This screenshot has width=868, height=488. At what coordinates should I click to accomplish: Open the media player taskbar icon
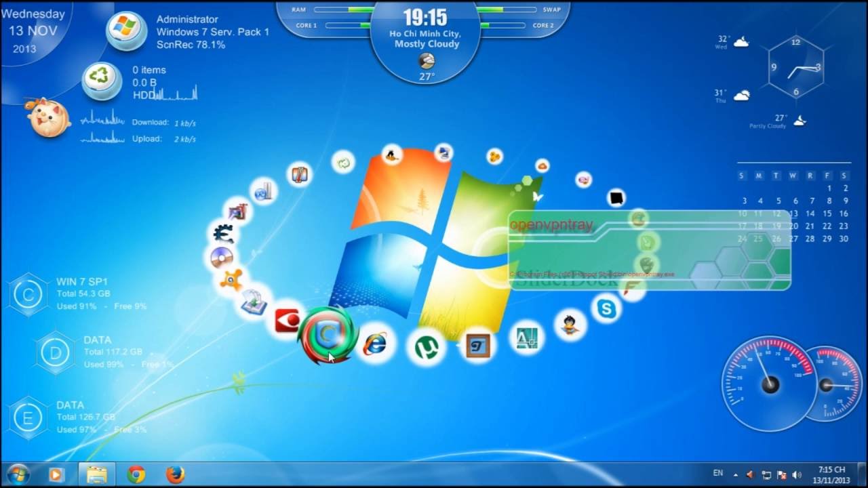click(x=56, y=474)
